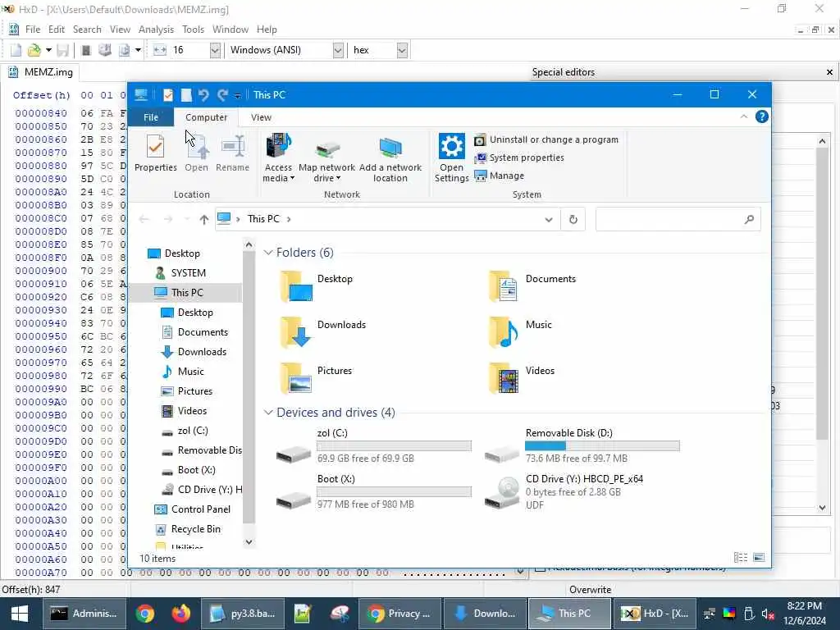Click the Explorer search box

click(678, 219)
